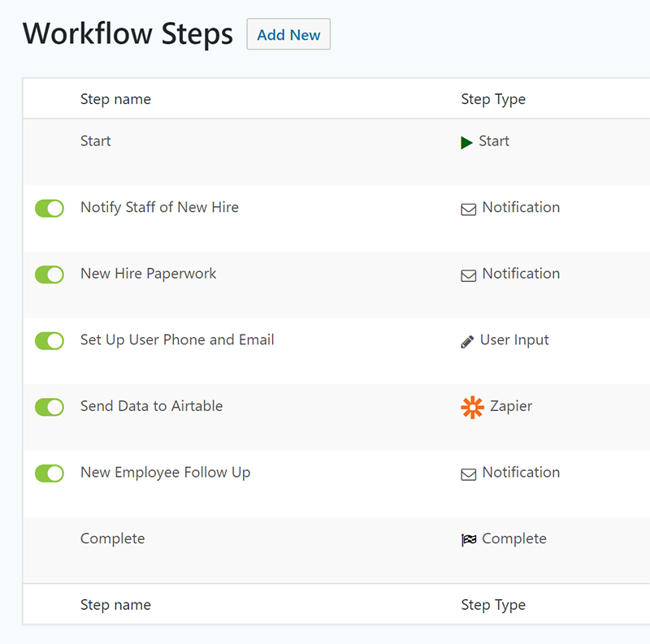Click the green Start play icon
Viewport: 650px width, 644px height.
(x=466, y=142)
